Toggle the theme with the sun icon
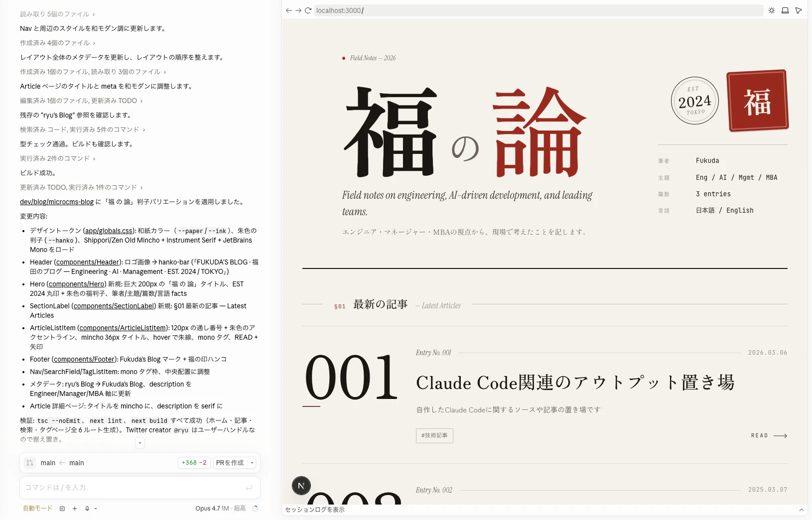Image resolution: width=812 pixels, height=520 pixels. click(x=772, y=10)
